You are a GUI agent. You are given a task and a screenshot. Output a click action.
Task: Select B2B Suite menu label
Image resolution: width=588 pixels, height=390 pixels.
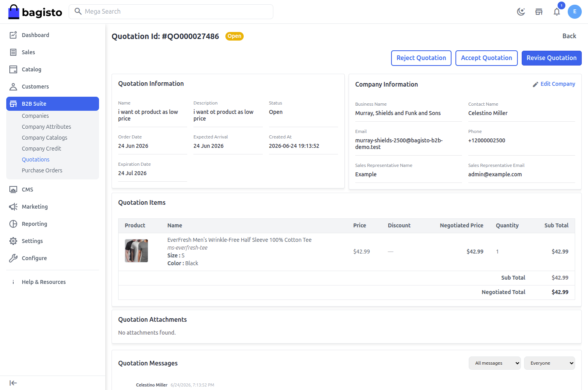[x=34, y=104]
